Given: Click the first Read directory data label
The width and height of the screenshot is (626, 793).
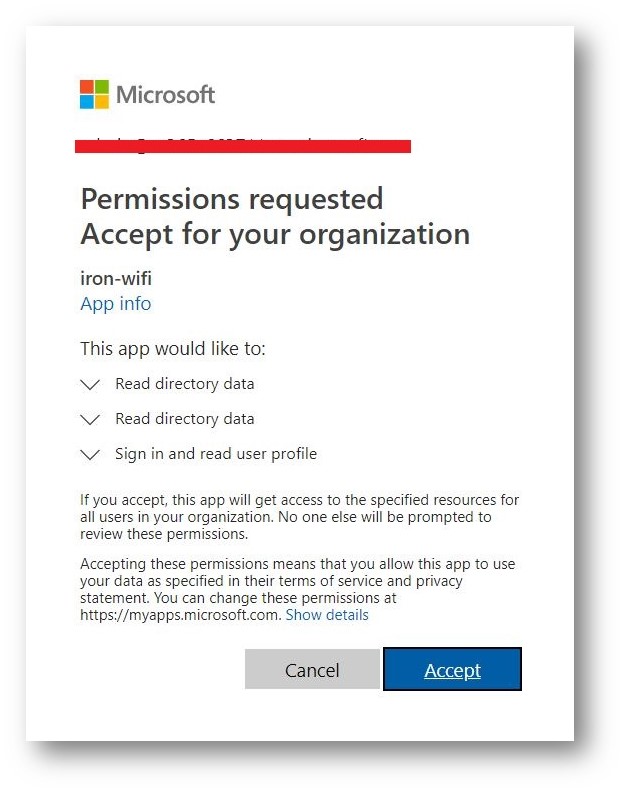Looking at the screenshot, I should [185, 384].
